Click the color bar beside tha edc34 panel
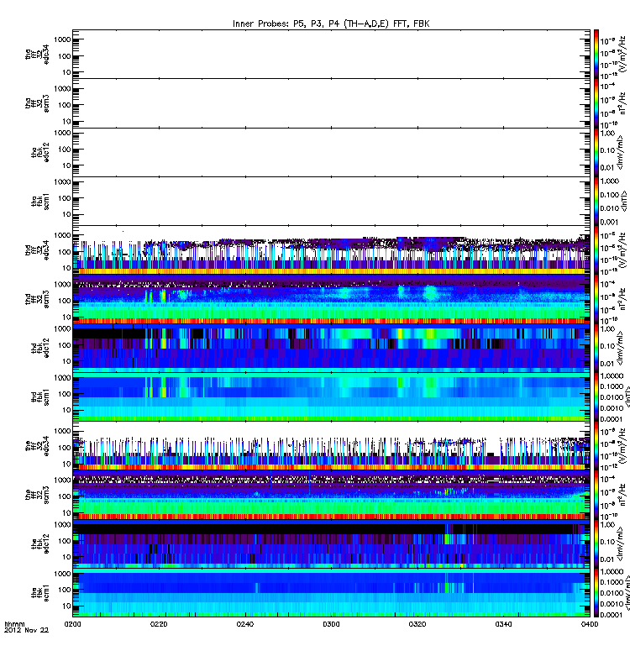 point(596,54)
